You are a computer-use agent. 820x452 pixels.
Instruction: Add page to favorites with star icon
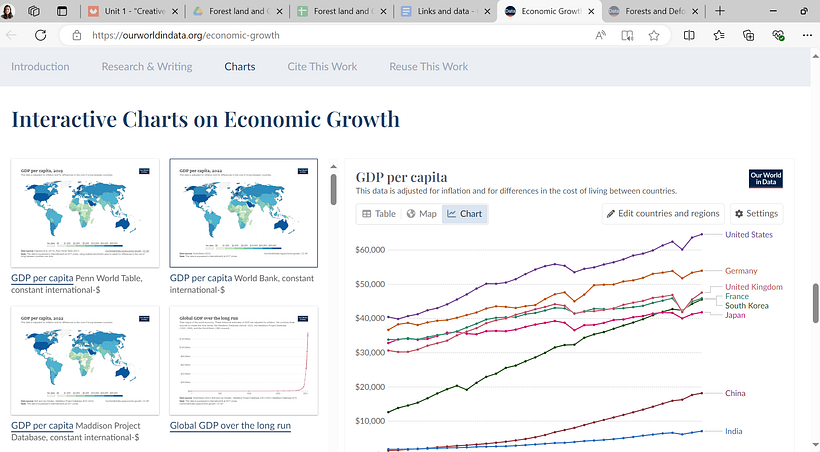click(654, 35)
